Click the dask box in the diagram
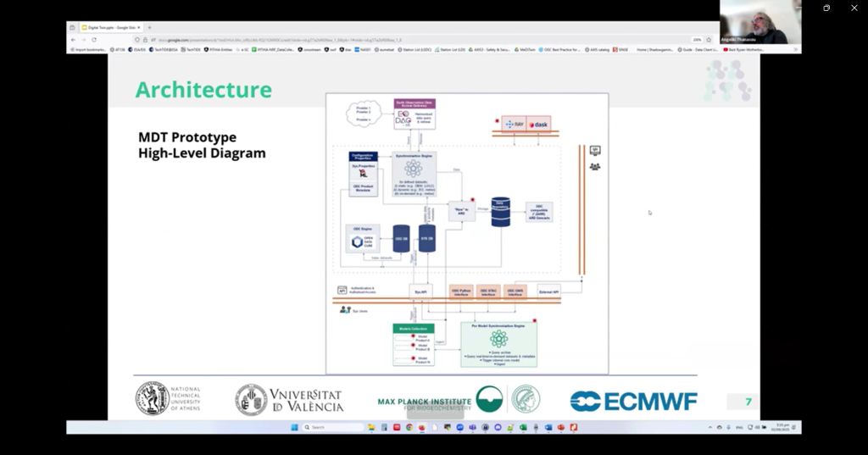 (538, 125)
